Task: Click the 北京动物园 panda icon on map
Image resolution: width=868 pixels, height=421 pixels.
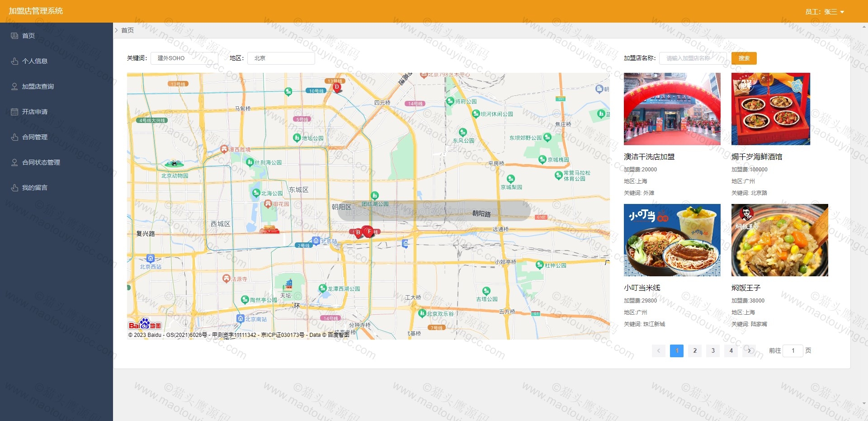Action: 174,163
